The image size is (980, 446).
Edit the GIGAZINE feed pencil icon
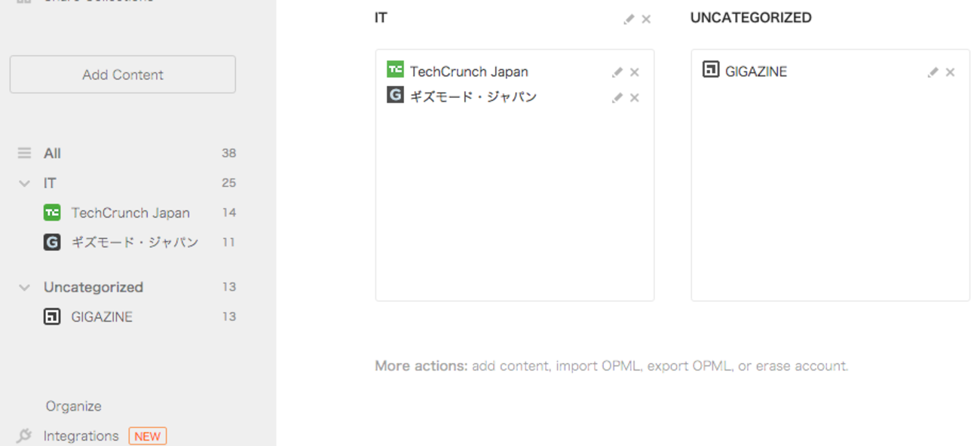coord(933,72)
